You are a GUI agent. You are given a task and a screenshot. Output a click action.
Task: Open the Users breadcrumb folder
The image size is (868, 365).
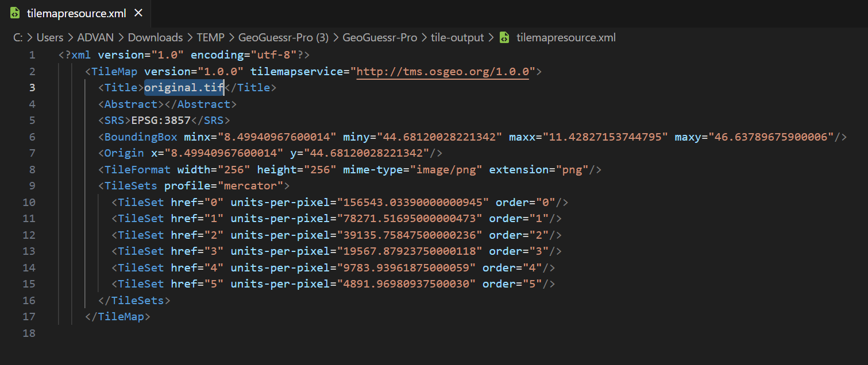click(x=49, y=38)
